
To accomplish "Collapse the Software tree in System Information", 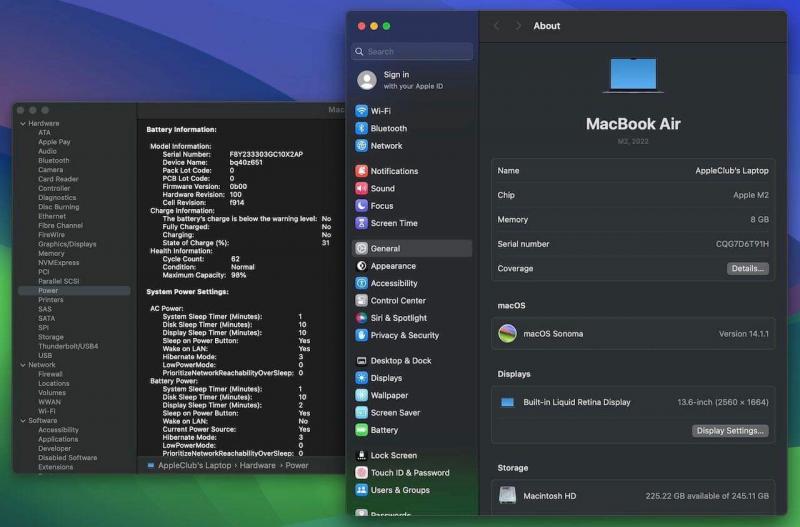I will click(x=23, y=421).
